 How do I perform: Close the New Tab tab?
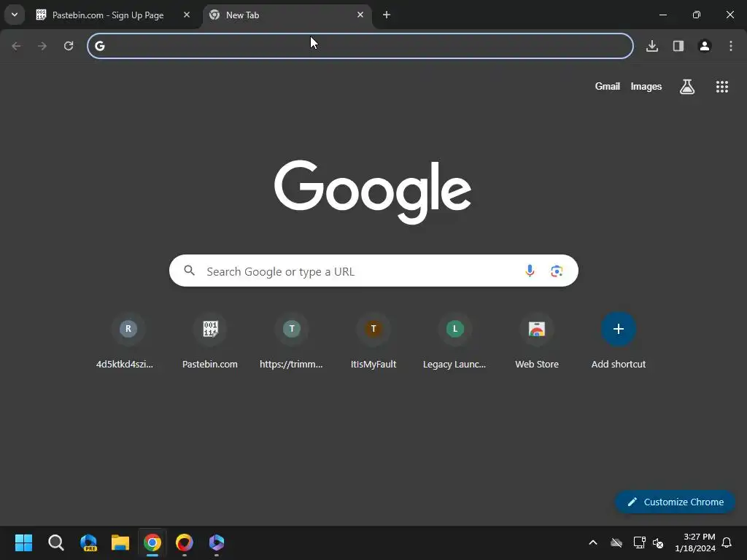point(360,15)
